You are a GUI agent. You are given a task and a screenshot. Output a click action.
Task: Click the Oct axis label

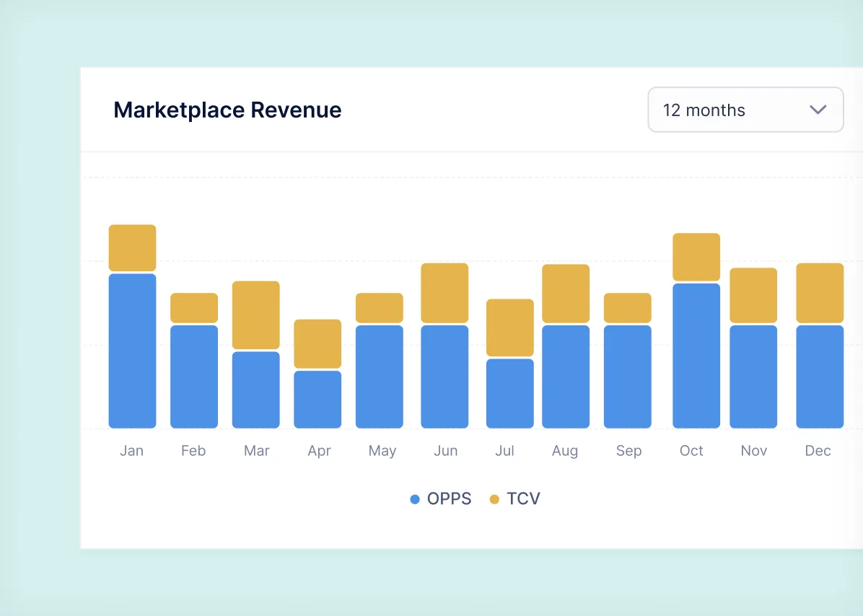point(691,451)
